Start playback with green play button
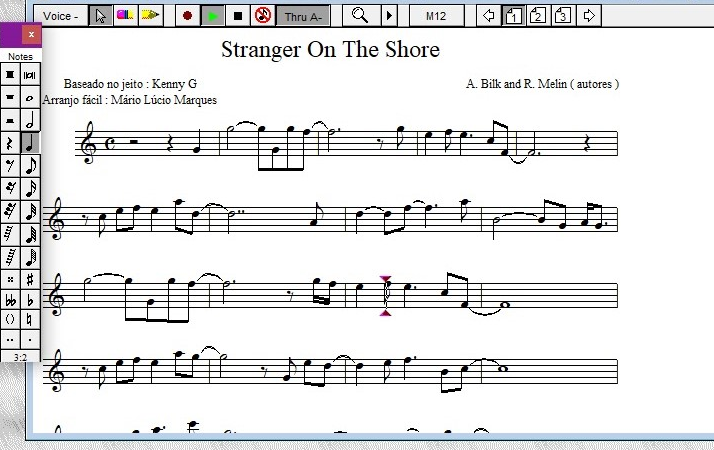This screenshot has width=714, height=450. click(213, 15)
